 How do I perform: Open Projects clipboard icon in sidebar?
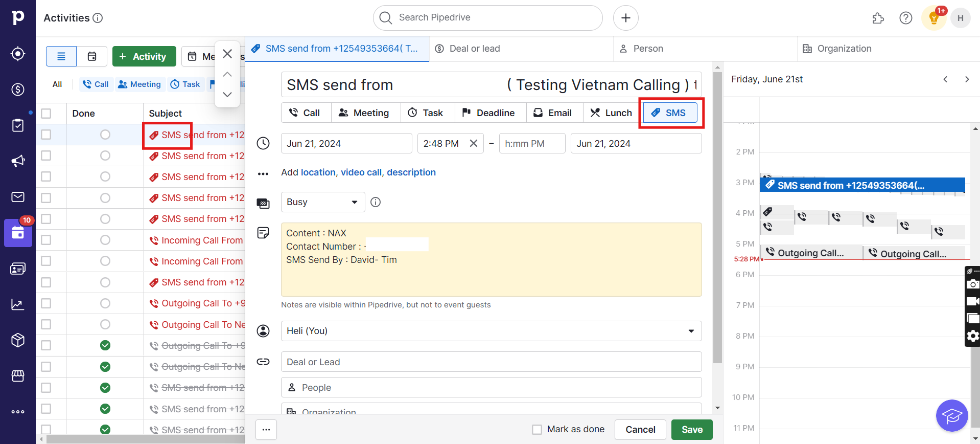[18, 125]
